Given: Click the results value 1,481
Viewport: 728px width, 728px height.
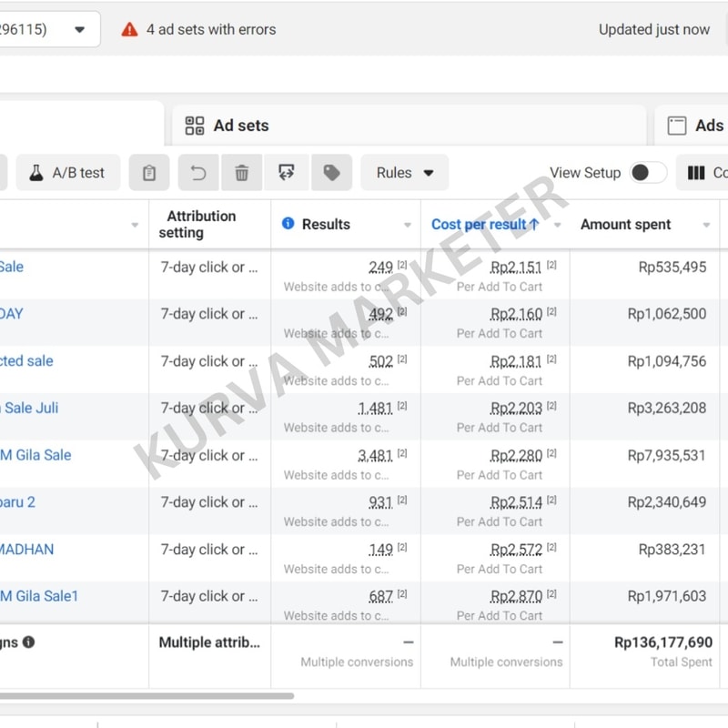Looking at the screenshot, I should click(x=375, y=408).
